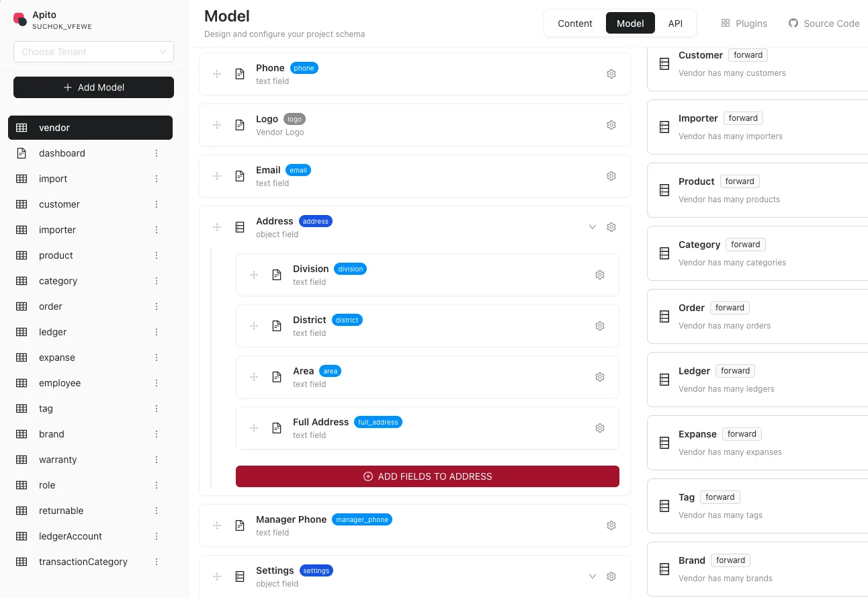Screen dimensions: 868x598
Task: Open the three-dot menu for the customer model
Action: coord(156,204)
